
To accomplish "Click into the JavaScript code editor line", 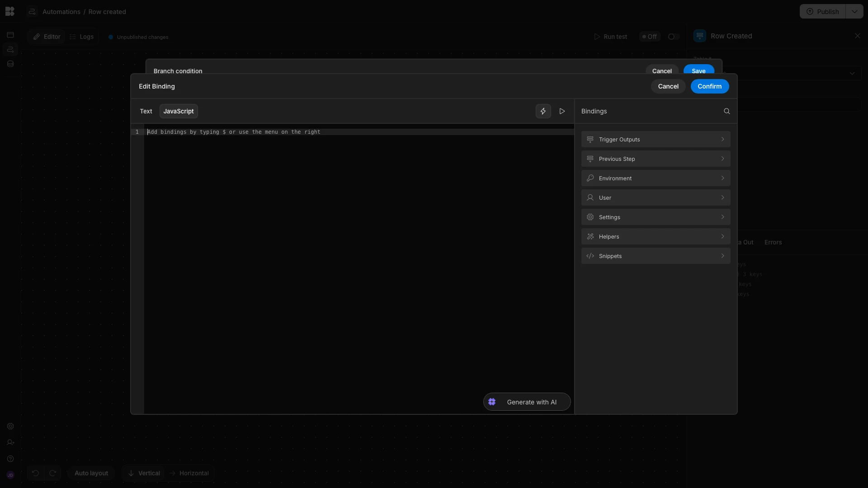I will 359,132.
